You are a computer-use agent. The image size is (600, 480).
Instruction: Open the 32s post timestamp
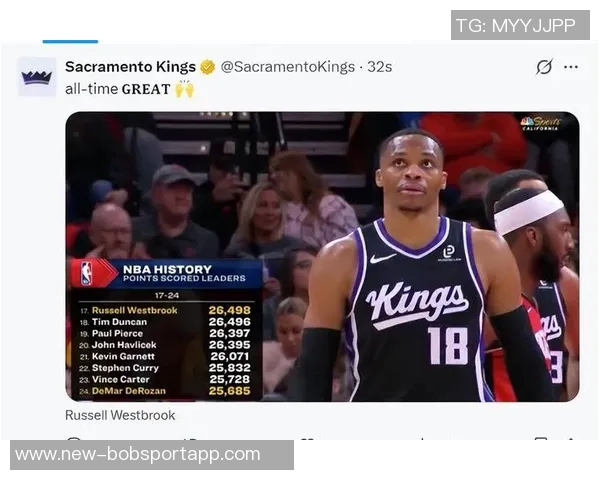[x=380, y=67]
